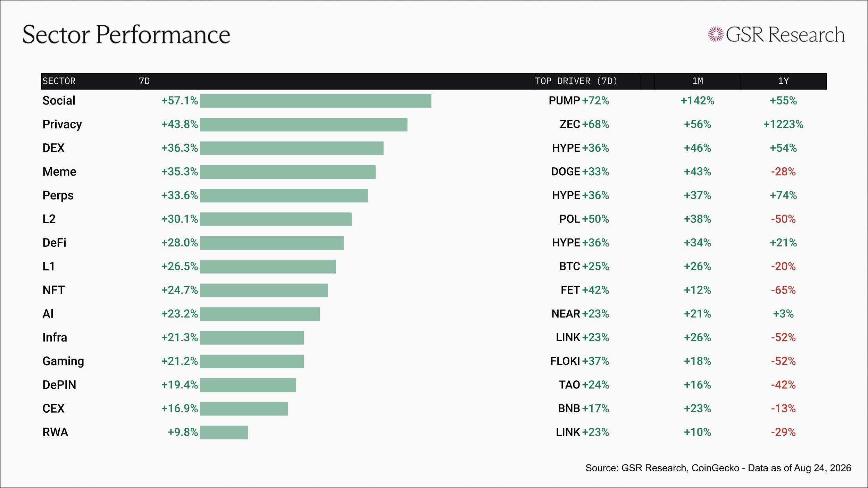Click the Social sector green bar

pos(316,101)
